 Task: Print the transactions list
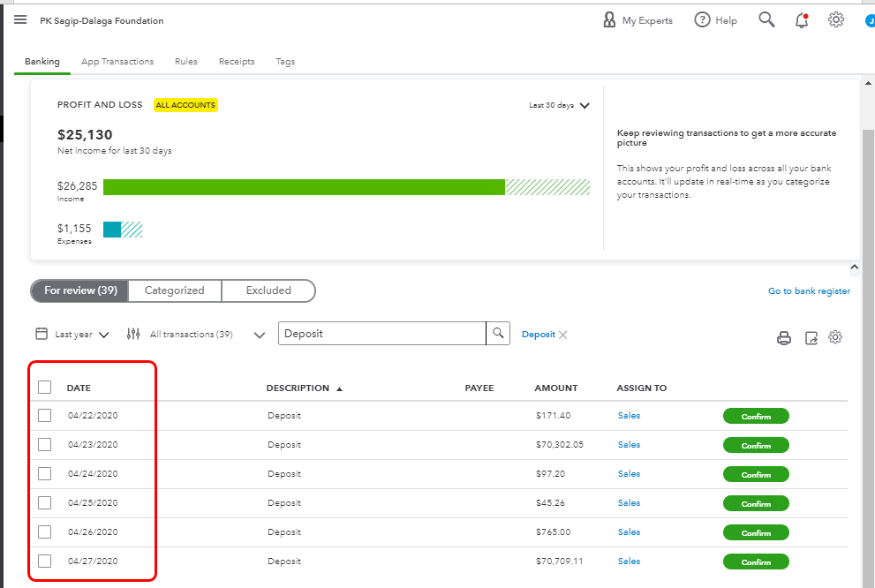[784, 337]
